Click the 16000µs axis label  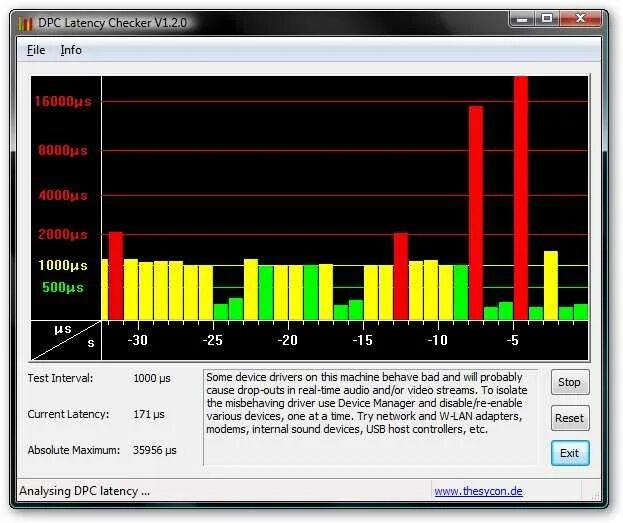pyautogui.click(x=63, y=101)
